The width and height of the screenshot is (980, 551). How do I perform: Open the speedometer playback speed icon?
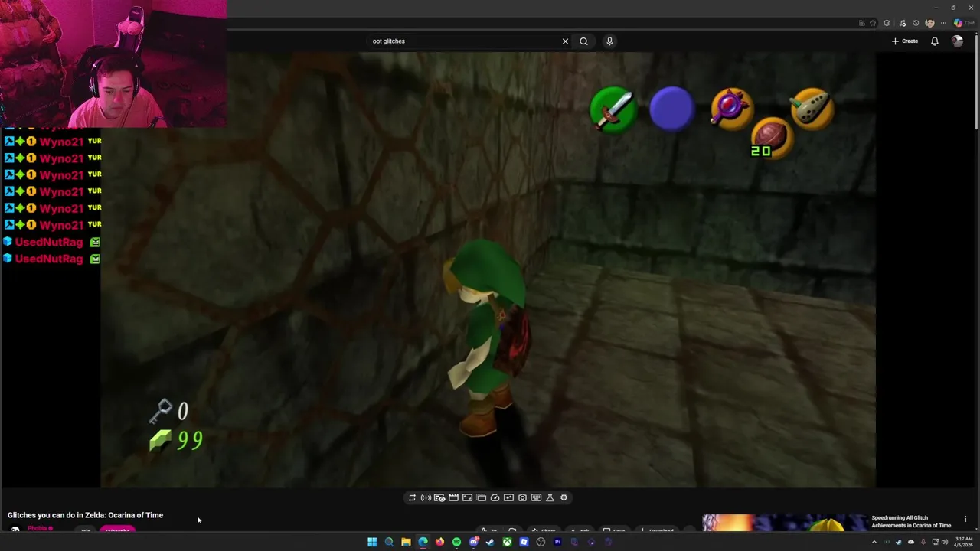[495, 498]
